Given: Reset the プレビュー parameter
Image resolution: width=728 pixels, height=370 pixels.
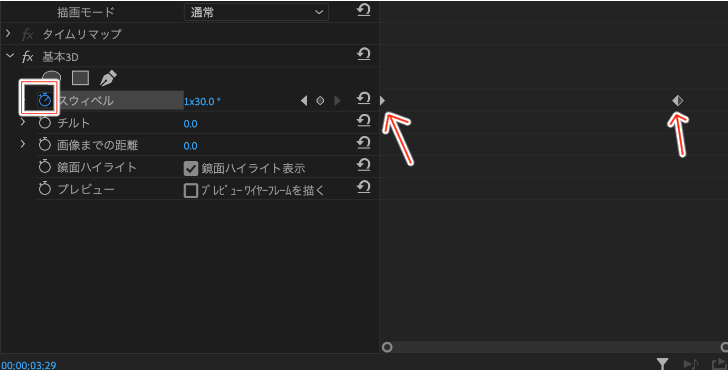Looking at the screenshot, I should coord(364,188).
